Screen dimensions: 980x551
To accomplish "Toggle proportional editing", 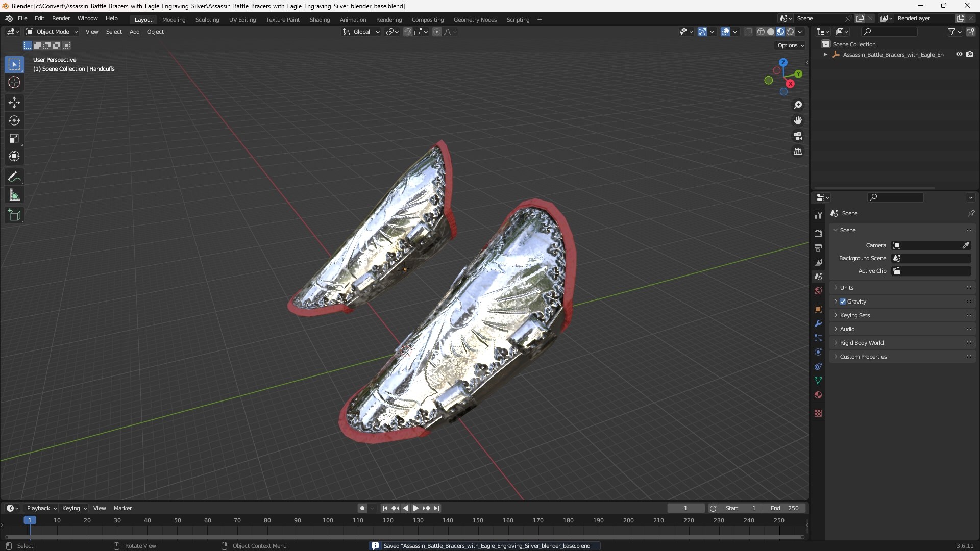I will pyautogui.click(x=437, y=32).
